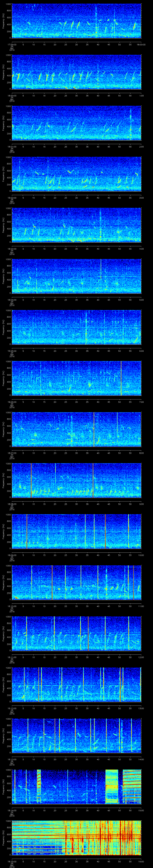Select the spectrogram panel starting at 18:13:00

[77, 736]
